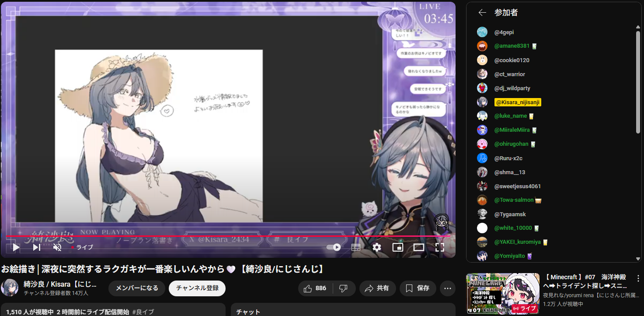644x316 pixels.
Task: Jump to live broadcast position
Action: point(82,247)
